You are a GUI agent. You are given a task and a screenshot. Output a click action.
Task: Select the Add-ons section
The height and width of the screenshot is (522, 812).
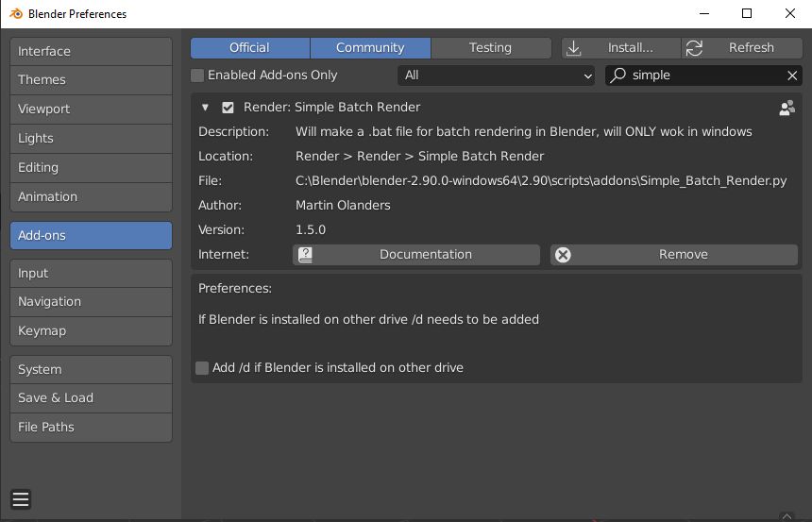(x=92, y=236)
